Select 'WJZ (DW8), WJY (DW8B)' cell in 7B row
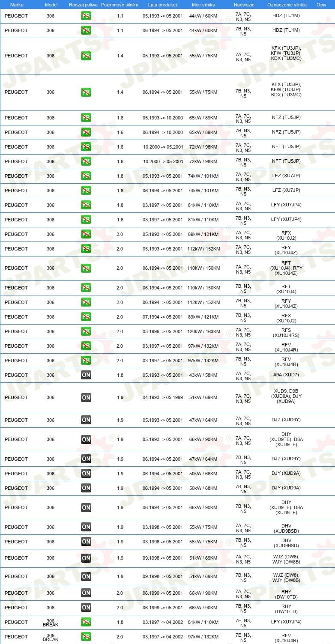This screenshot has width=335, height=644. (x=287, y=578)
